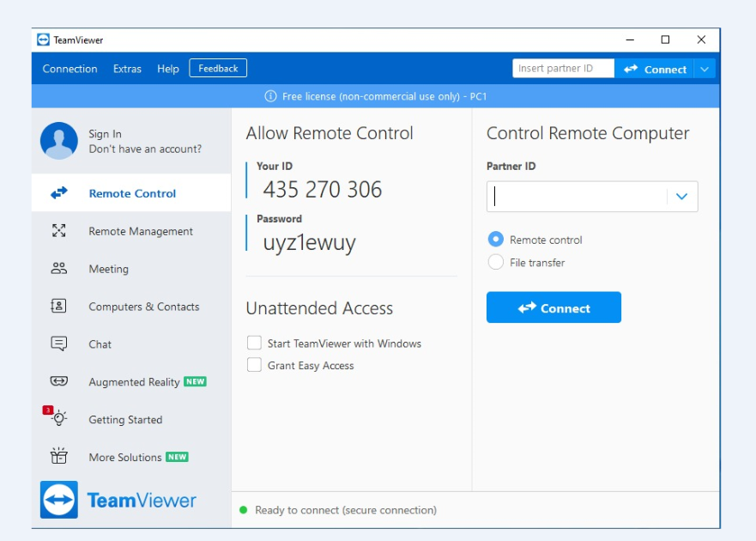Switch to the Remote Management section
This screenshot has height=541, width=756.
(x=131, y=231)
